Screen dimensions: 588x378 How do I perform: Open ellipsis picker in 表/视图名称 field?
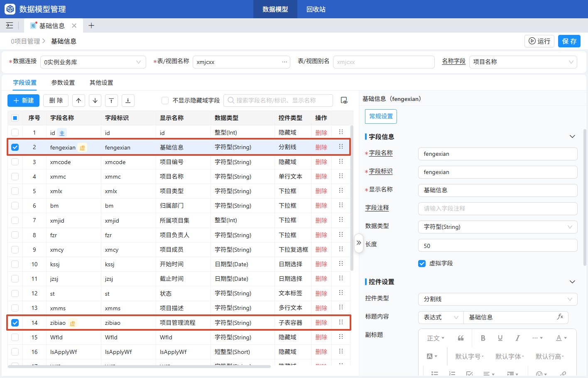[284, 62]
